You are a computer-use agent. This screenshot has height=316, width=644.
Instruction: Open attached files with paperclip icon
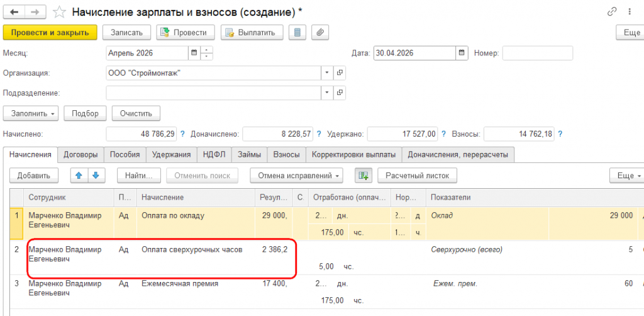320,33
